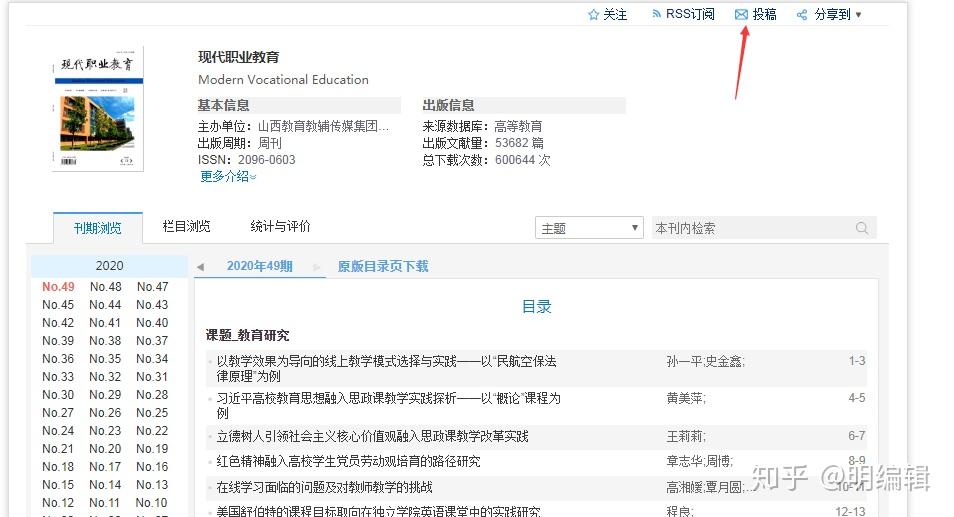The width and height of the screenshot is (954, 517).
Task: Open issue No.30
Action: pos(58,395)
